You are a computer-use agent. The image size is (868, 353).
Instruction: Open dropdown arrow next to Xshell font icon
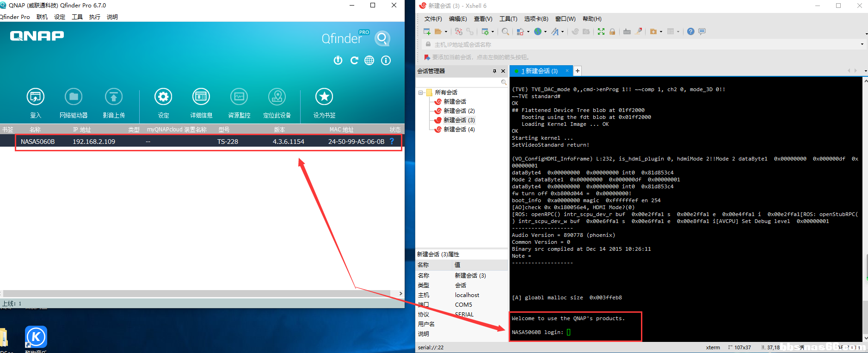tap(562, 32)
